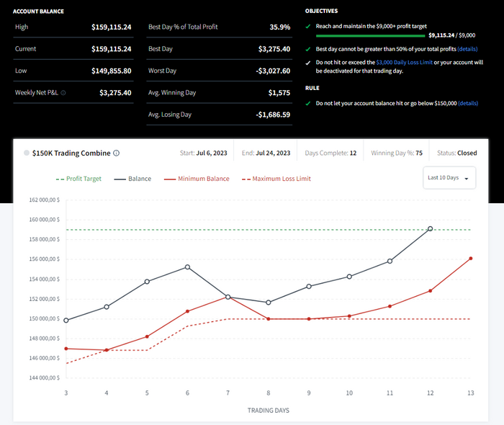Toggle the Minimum Balance legend entry

pos(196,178)
